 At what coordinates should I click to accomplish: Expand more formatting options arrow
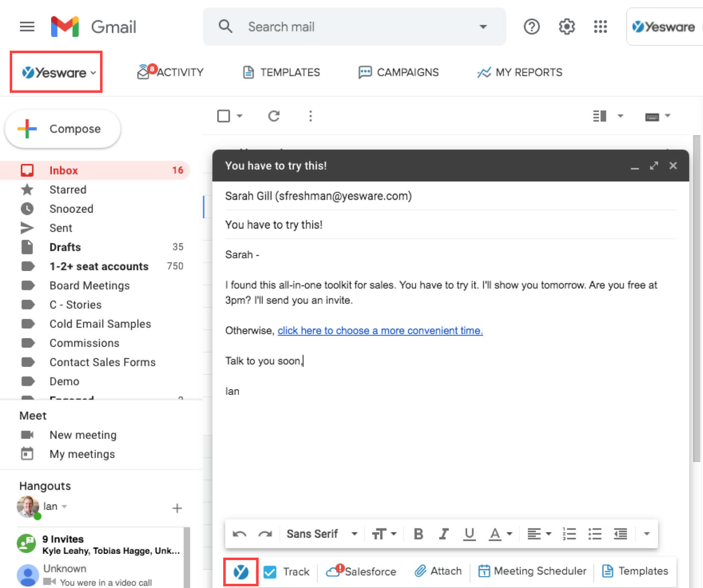[x=646, y=534]
